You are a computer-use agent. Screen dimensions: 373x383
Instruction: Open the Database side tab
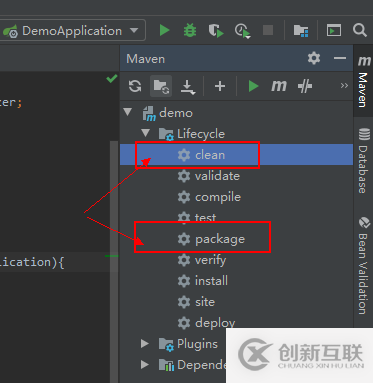pyautogui.click(x=363, y=160)
